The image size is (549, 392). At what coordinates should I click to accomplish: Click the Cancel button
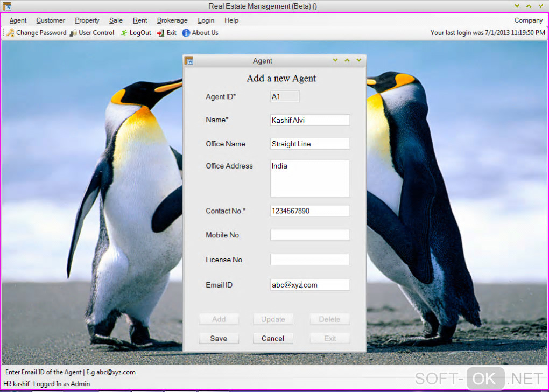pyautogui.click(x=273, y=338)
